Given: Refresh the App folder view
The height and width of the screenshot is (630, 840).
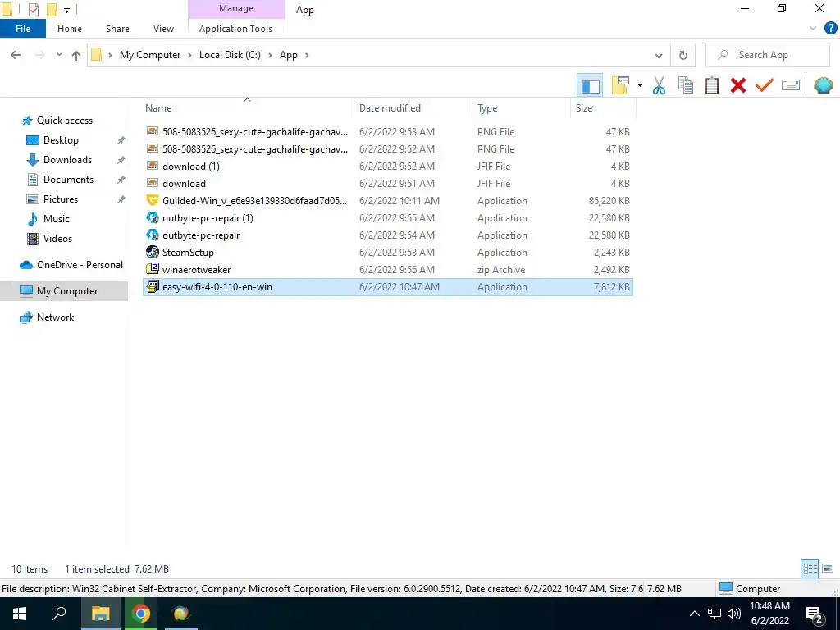Looking at the screenshot, I should 683,55.
